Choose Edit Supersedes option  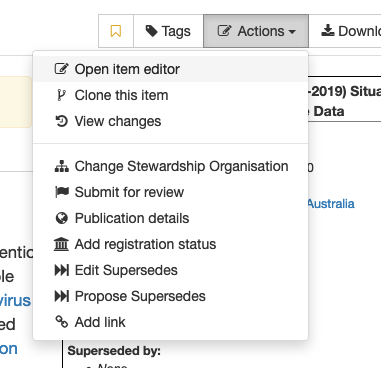[171, 270]
